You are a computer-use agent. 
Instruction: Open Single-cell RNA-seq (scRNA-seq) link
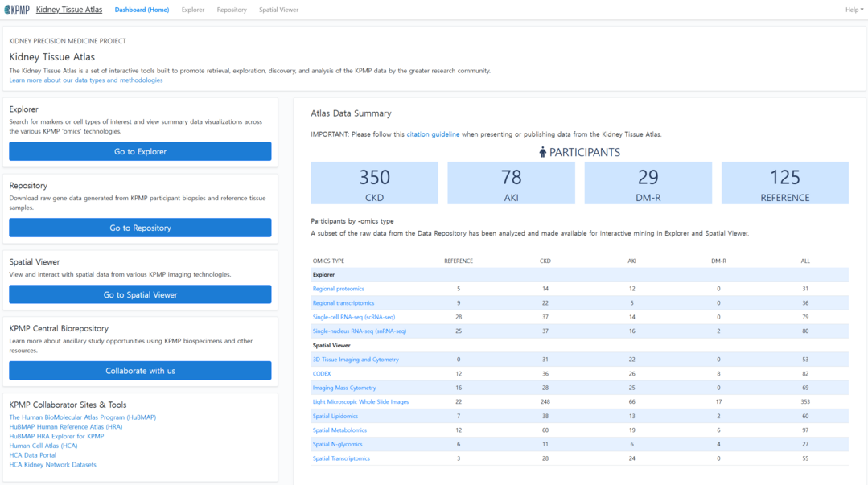353,317
